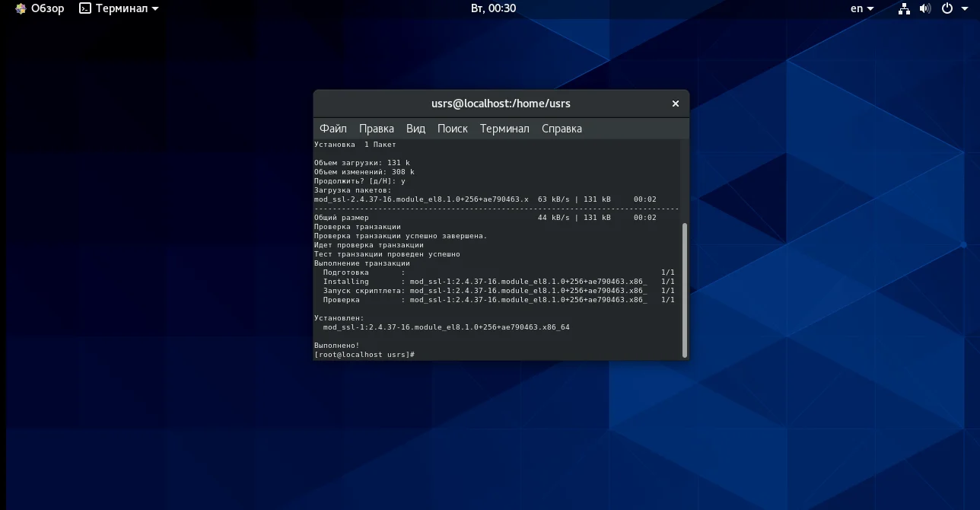
Task: Click the wired network status icon
Action: (904, 8)
